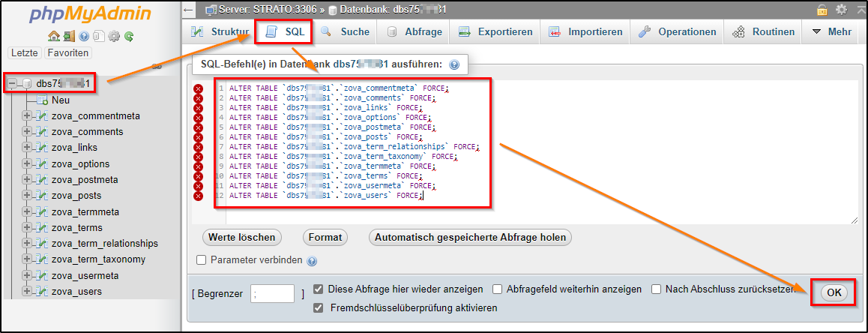Collapse the dbs75 database tree node

(13, 84)
